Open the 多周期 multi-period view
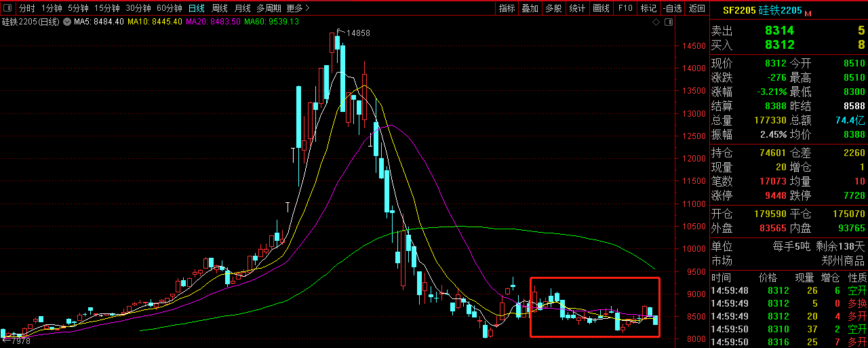 pyautogui.click(x=269, y=8)
